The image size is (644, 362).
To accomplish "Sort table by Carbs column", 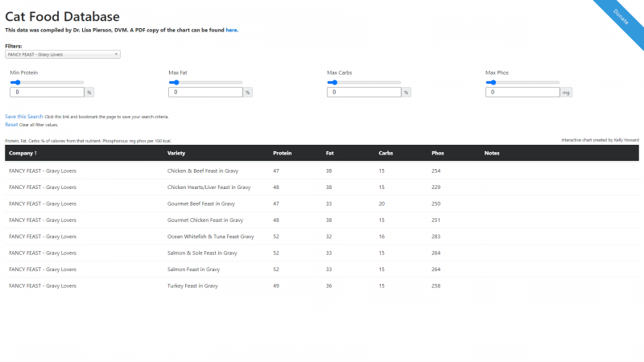I will 386,153.
